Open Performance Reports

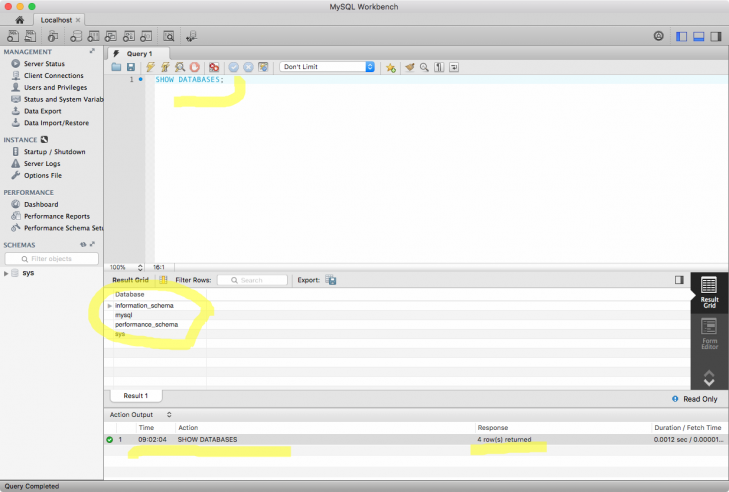pyautogui.click(x=57, y=216)
